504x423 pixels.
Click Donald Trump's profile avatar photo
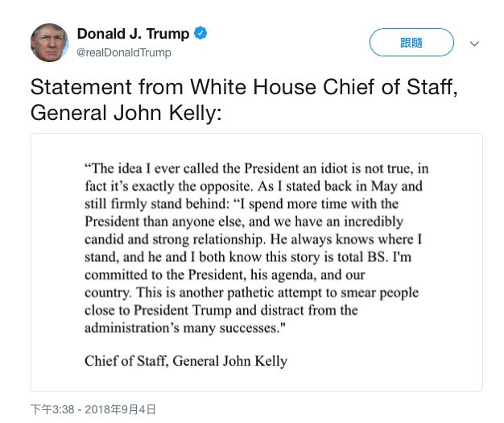coord(49,43)
